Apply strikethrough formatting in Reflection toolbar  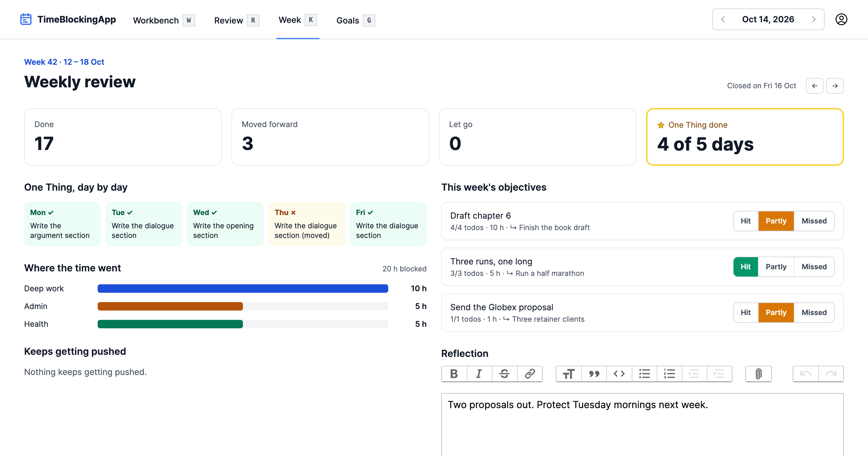pos(504,373)
